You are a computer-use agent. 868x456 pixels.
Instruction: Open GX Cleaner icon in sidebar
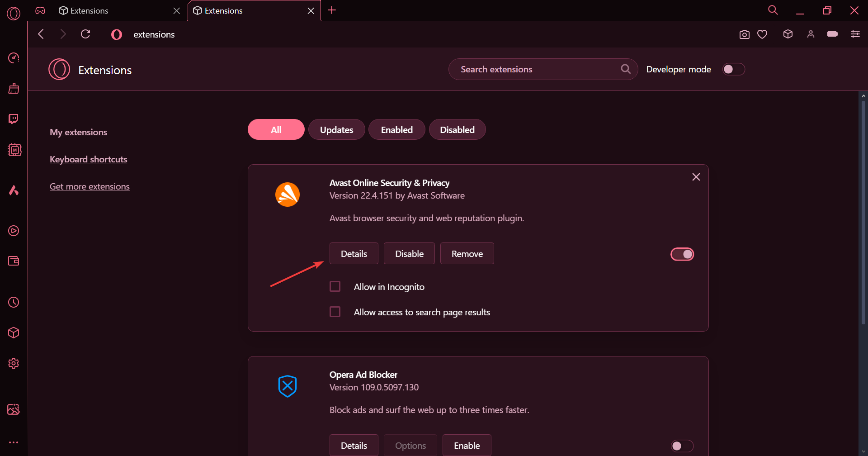[x=14, y=88]
